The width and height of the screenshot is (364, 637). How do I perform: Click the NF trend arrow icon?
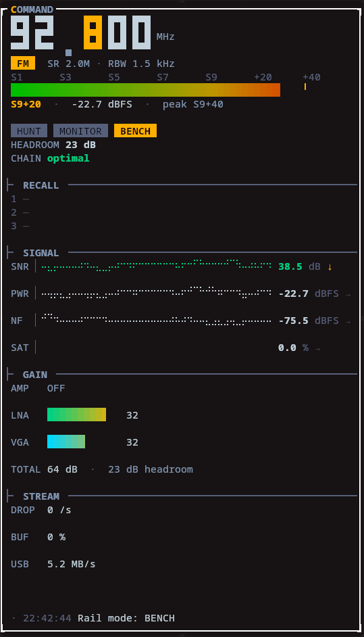(x=348, y=321)
